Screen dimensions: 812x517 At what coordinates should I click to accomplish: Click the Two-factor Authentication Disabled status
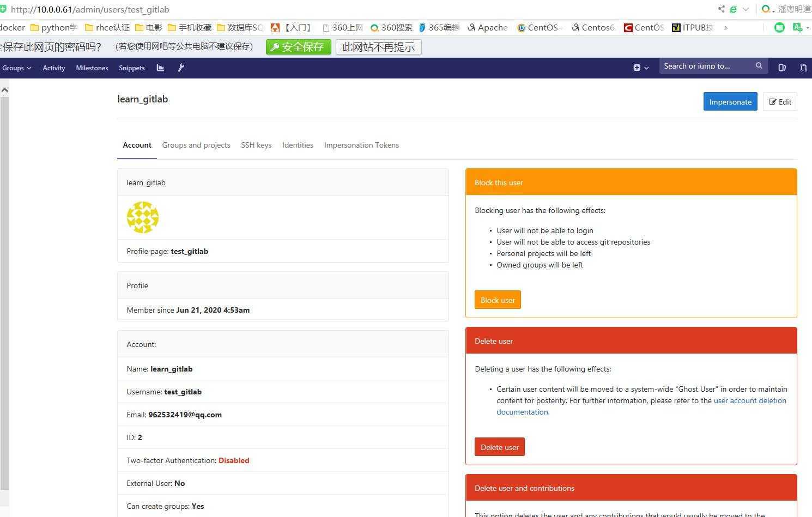click(234, 460)
